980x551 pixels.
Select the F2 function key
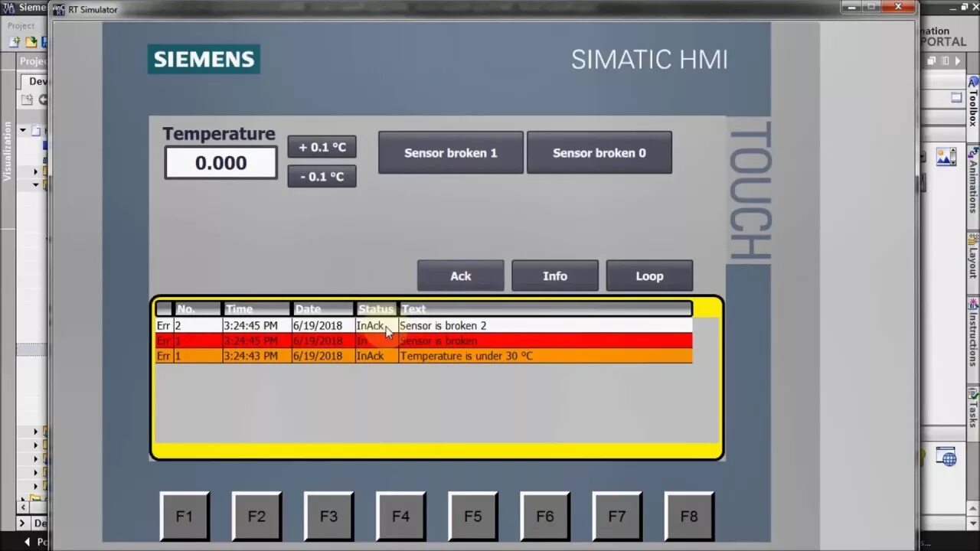pyautogui.click(x=256, y=517)
